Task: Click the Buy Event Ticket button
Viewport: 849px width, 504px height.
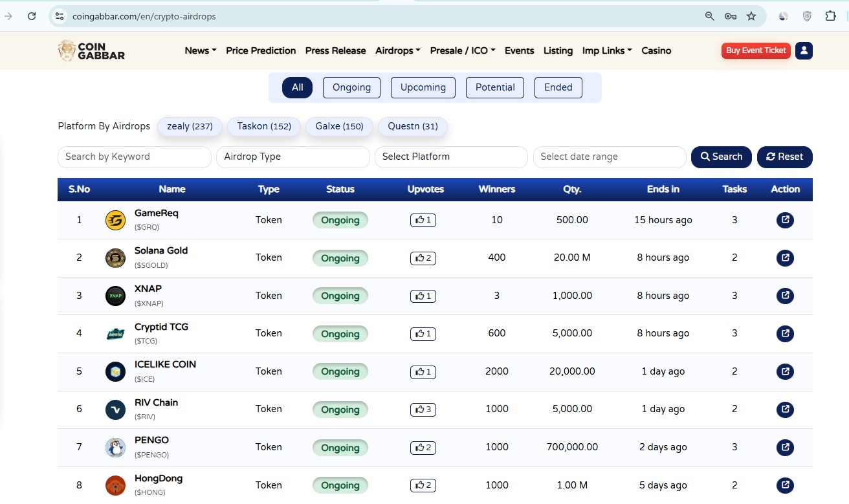Action: pos(755,50)
